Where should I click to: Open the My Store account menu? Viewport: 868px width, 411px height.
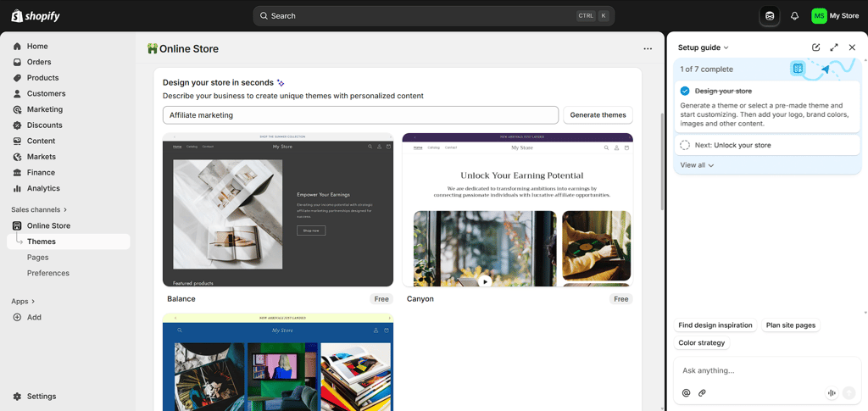[835, 16]
